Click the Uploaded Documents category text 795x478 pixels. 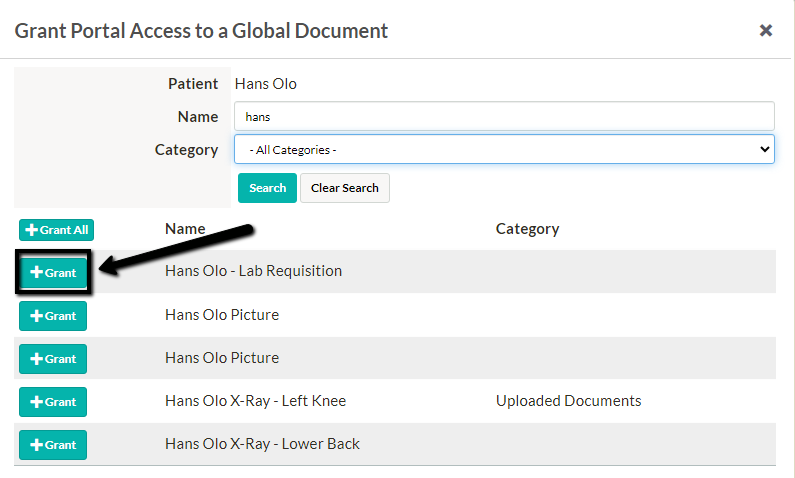[x=568, y=401]
